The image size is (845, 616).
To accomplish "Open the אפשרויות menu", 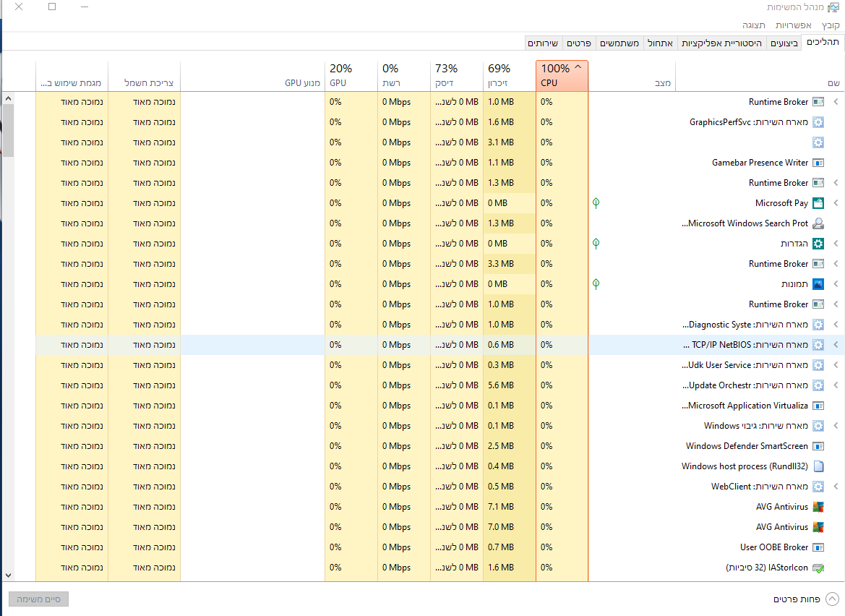I will click(x=793, y=25).
